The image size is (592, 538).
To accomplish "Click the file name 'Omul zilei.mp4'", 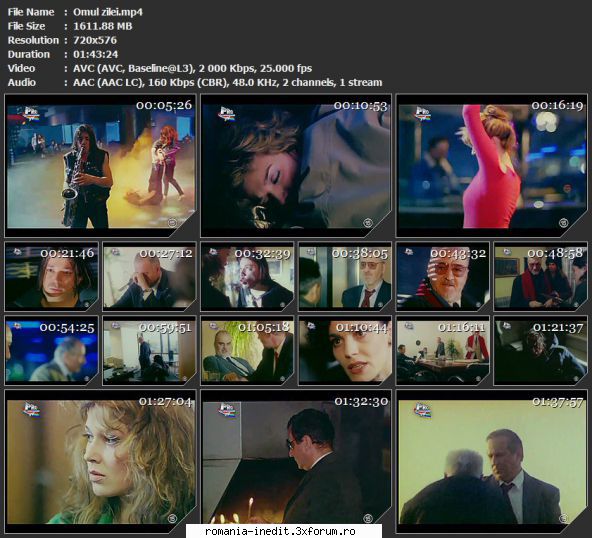I will [x=108, y=12].
